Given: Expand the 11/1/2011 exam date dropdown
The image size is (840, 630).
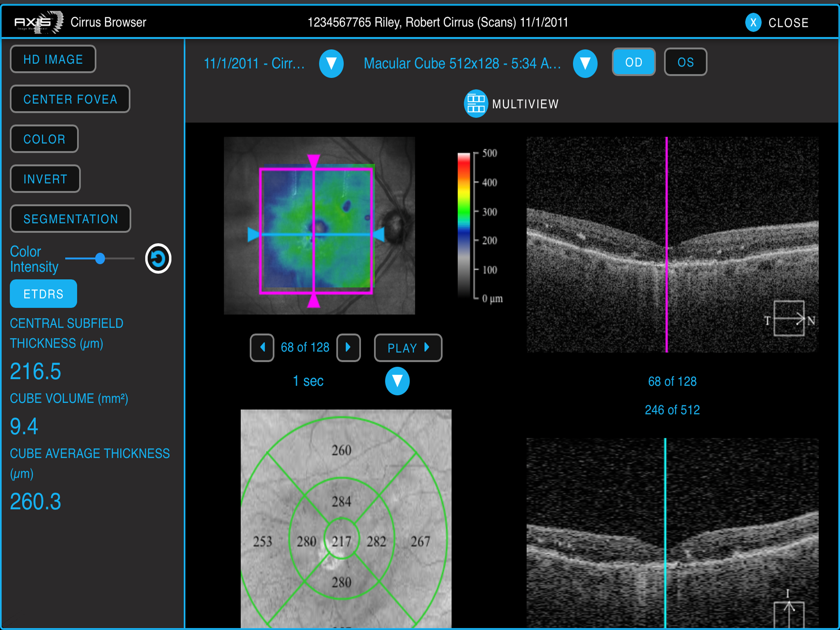Looking at the screenshot, I should [331, 63].
